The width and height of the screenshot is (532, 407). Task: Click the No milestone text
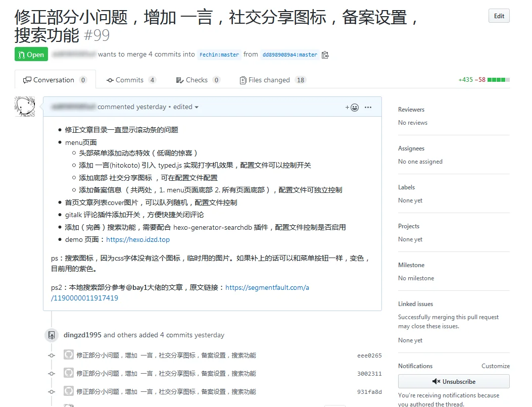click(416, 278)
